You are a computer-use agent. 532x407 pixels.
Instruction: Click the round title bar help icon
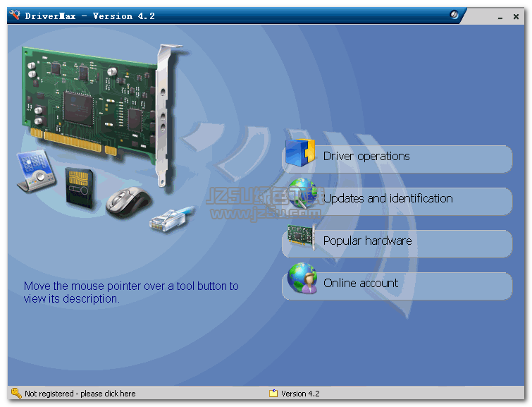(454, 15)
